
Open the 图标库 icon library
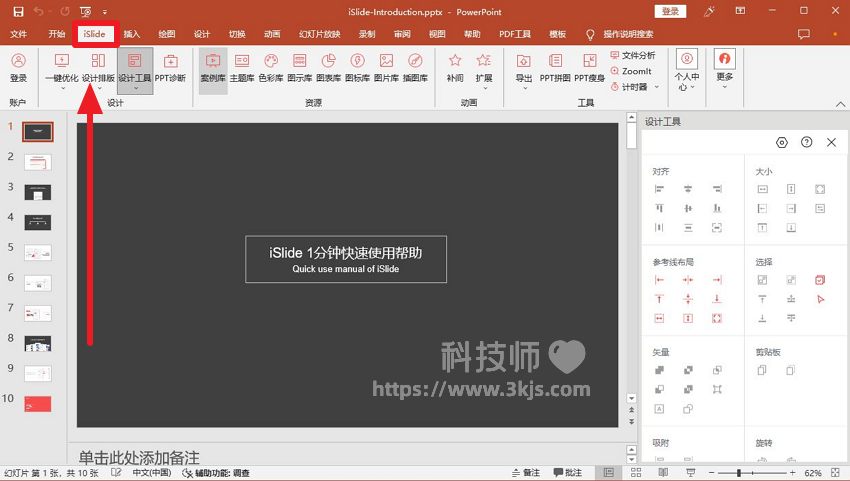pyautogui.click(x=357, y=68)
